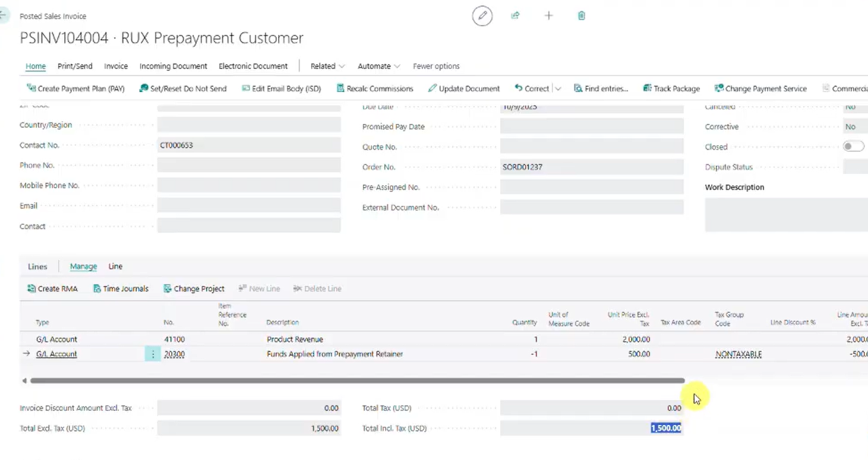The image size is (868, 460).
Task: Open account number 20300 link
Action: pos(174,354)
